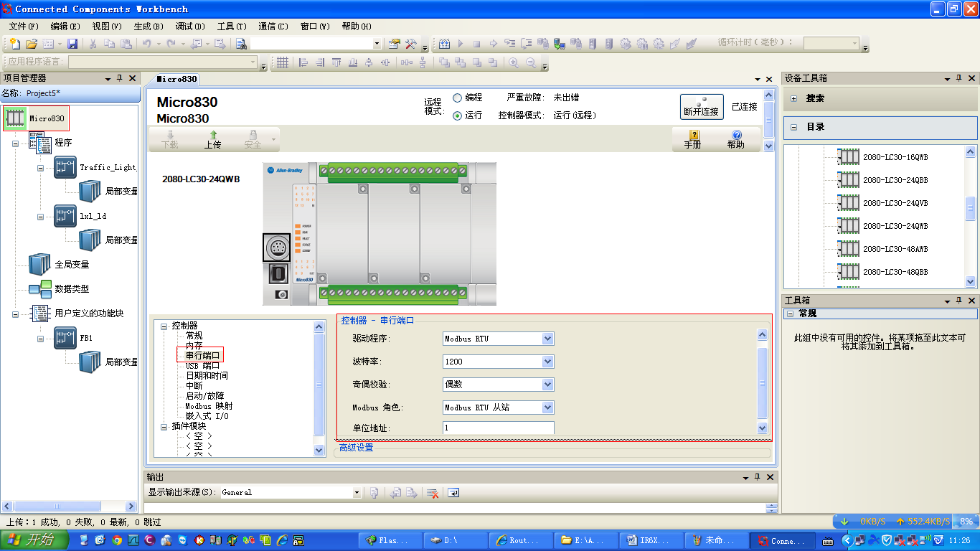This screenshot has width=980, height=551.
Task: Click the New Project toolbar icon
Action: tap(14, 44)
